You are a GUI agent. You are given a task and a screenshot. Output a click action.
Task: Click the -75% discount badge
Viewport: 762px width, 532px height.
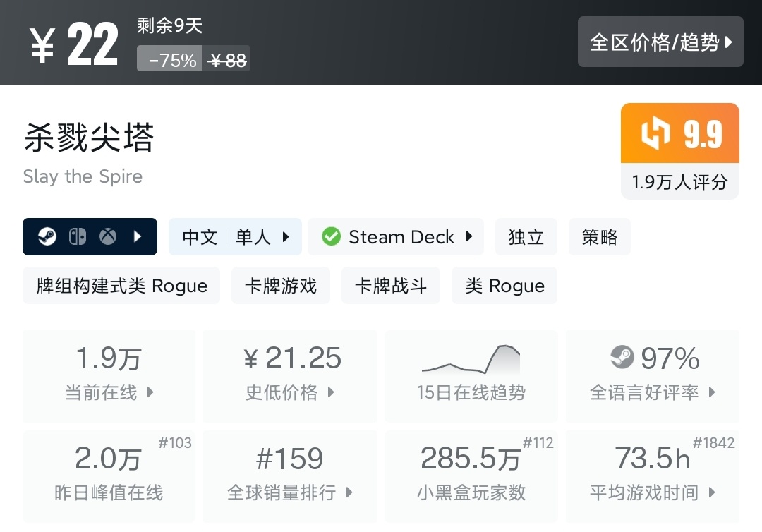170,59
